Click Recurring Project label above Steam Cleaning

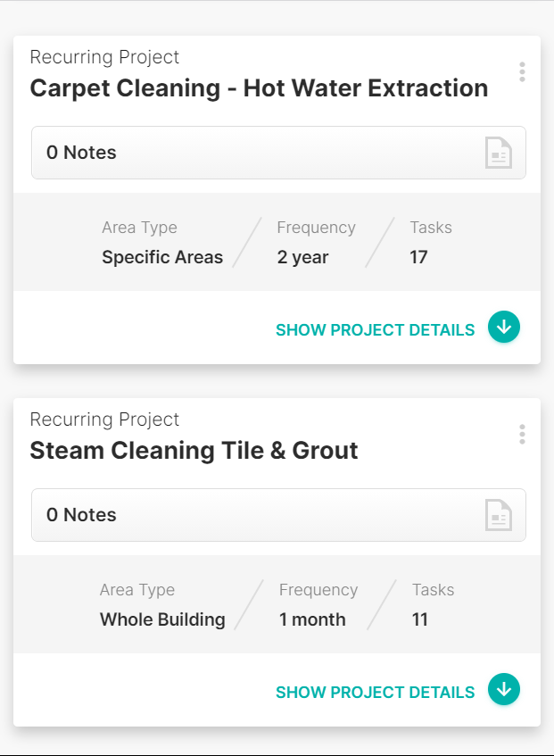[x=104, y=420]
